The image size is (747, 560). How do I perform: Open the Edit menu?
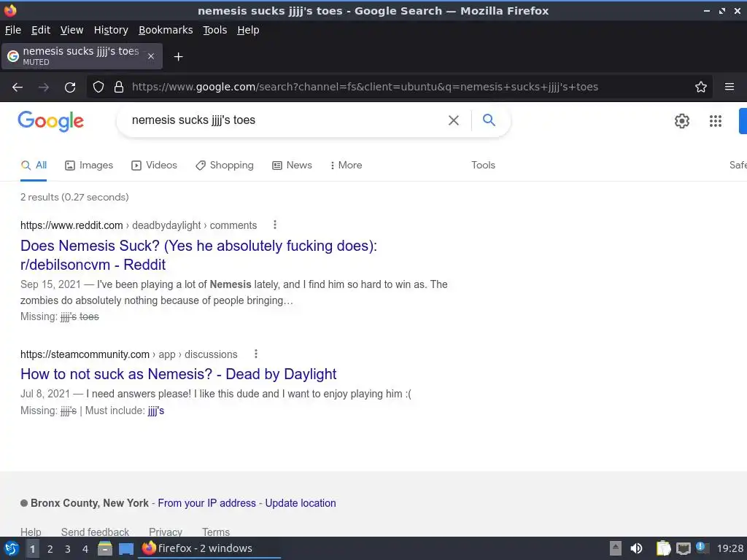(x=41, y=30)
